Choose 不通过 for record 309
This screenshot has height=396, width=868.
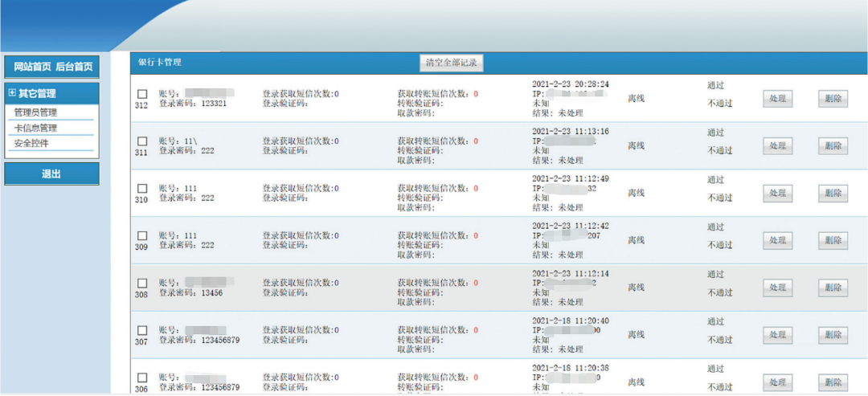click(719, 244)
